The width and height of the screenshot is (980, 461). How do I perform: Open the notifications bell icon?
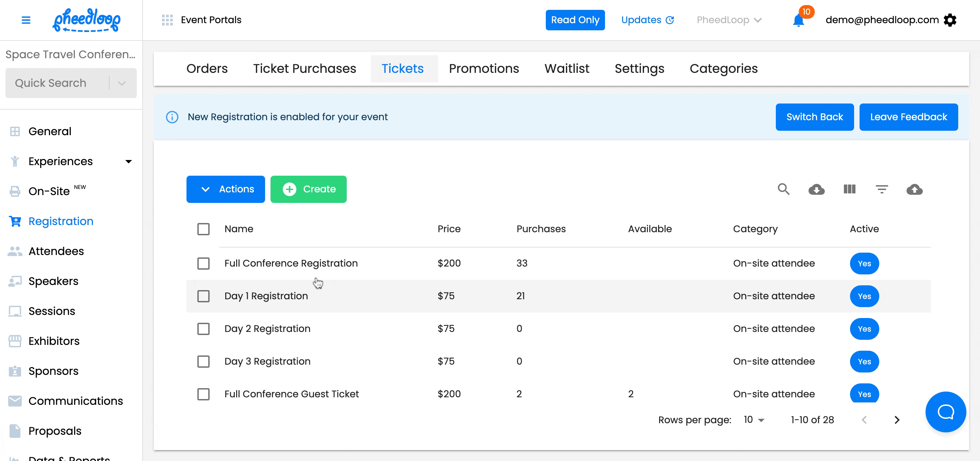tap(798, 20)
